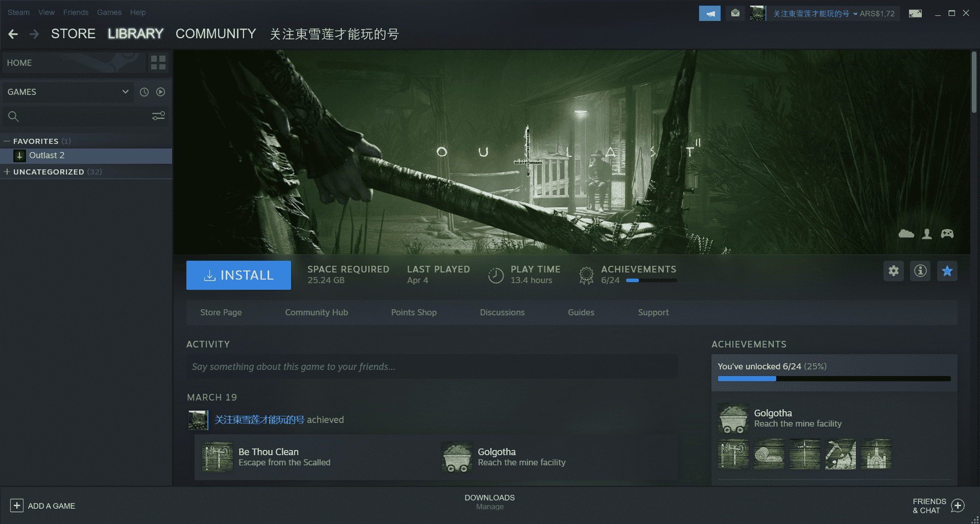Open Steam announcements megaphone icon
Image resolution: width=980 pixels, height=524 pixels.
click(x=709, y=13)
